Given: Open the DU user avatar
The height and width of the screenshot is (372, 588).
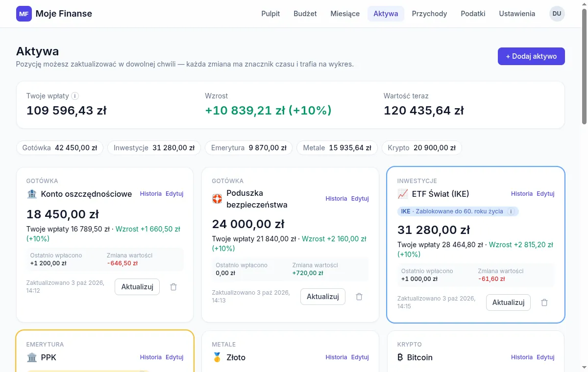Looking at the screenshot, I should pyautogui.click(x=557, y=14).
